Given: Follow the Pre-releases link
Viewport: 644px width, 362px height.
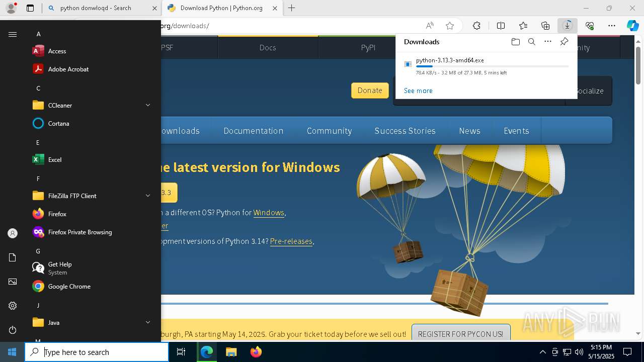Looking at the screenshot, I should point(291,241).
